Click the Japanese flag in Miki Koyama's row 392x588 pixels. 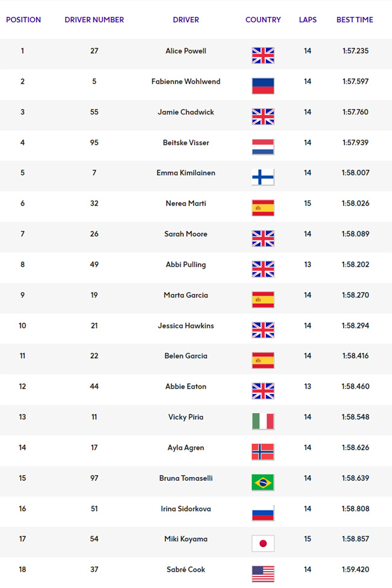tap(263, 543)
